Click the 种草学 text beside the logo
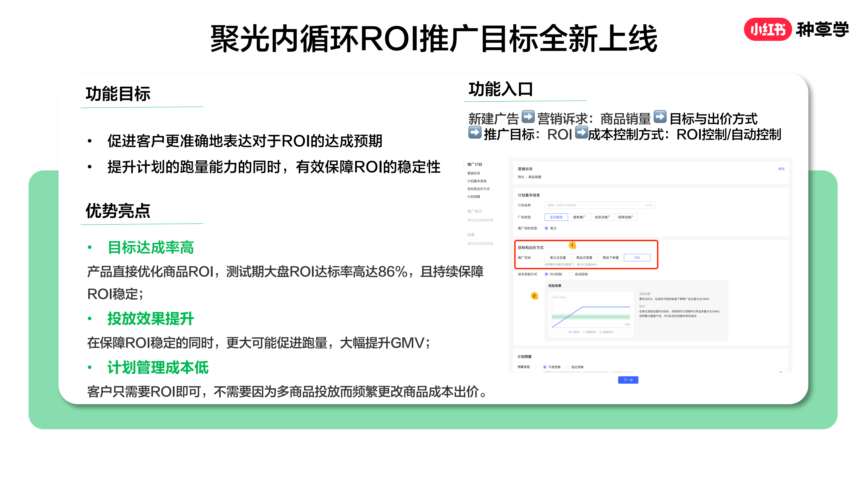 coord(822,30)
